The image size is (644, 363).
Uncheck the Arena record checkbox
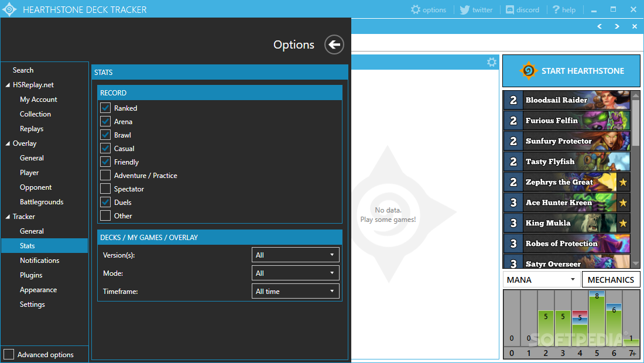(105, 122)
